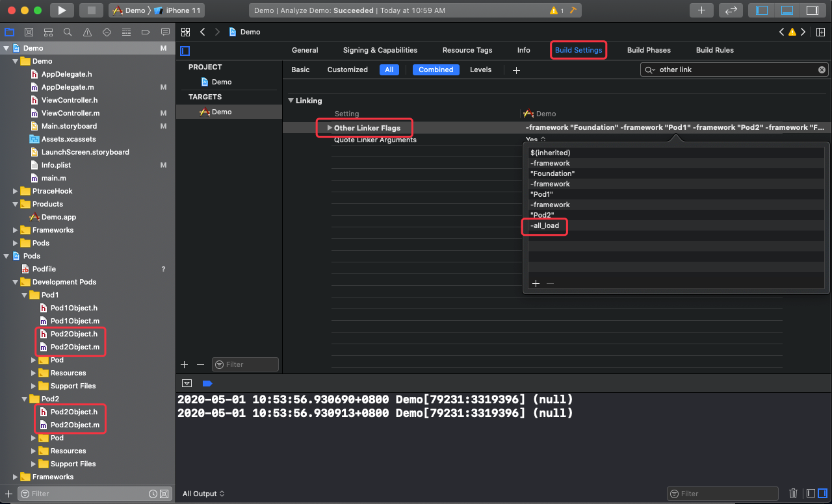This screenshot has width=832, height=504.
Task: Jump to next issue arrow
Action: tap(803, 32)
